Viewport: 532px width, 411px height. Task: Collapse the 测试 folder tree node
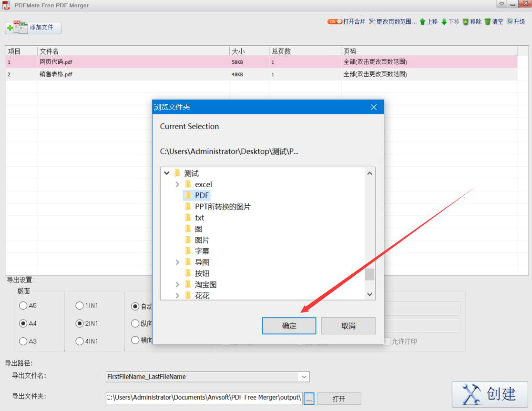pyautogui.click(x=166, y=173)
